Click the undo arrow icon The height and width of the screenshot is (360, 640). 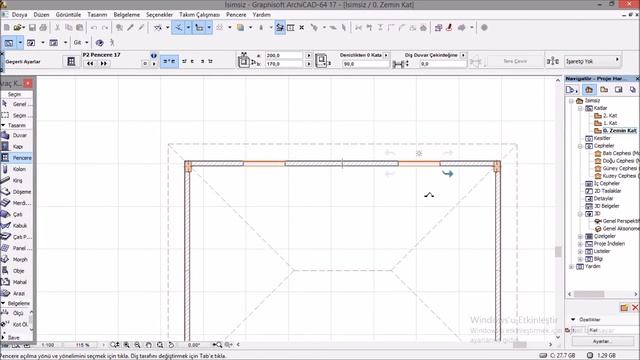pyautogui.click(x=93, y=28)
